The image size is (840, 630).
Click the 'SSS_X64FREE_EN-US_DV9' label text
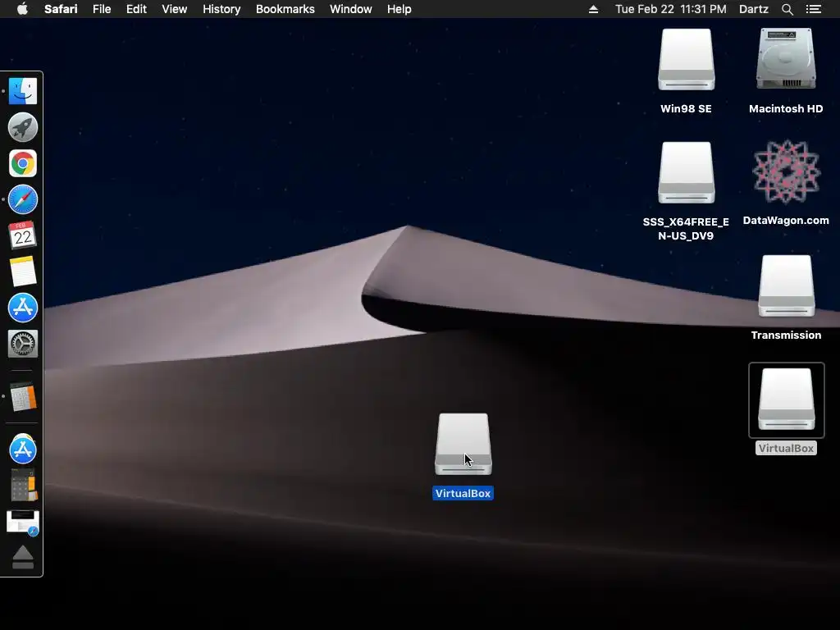pos(687,229)
